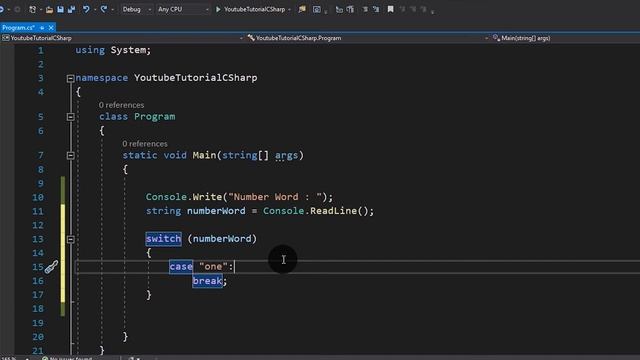Open the Main(string[] args) member navigation dropdown
Image resolution: width=640 pixels, height=360 pixels.
coord(565,38)
